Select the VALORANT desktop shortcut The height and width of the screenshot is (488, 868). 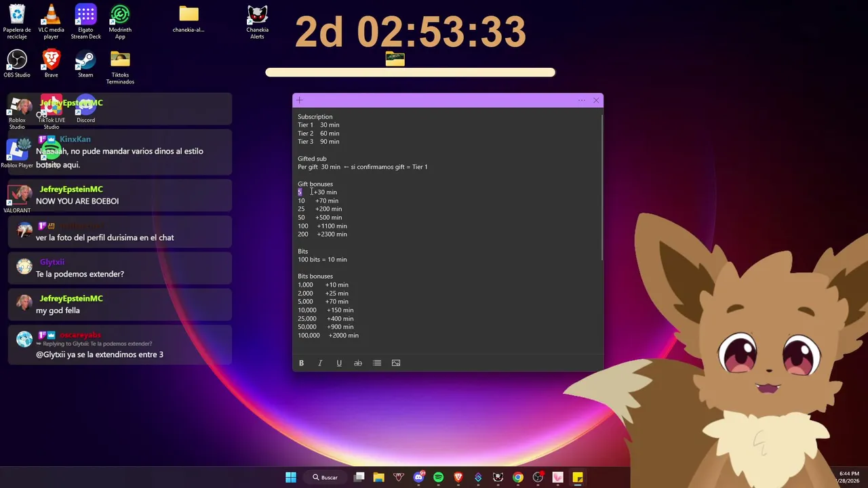pos(17,199)
